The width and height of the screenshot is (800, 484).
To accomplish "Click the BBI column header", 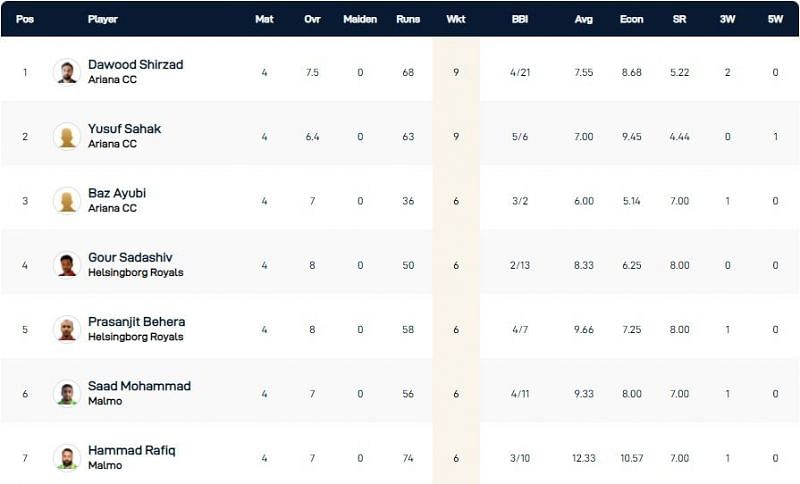I will click(x=519, y=19).
